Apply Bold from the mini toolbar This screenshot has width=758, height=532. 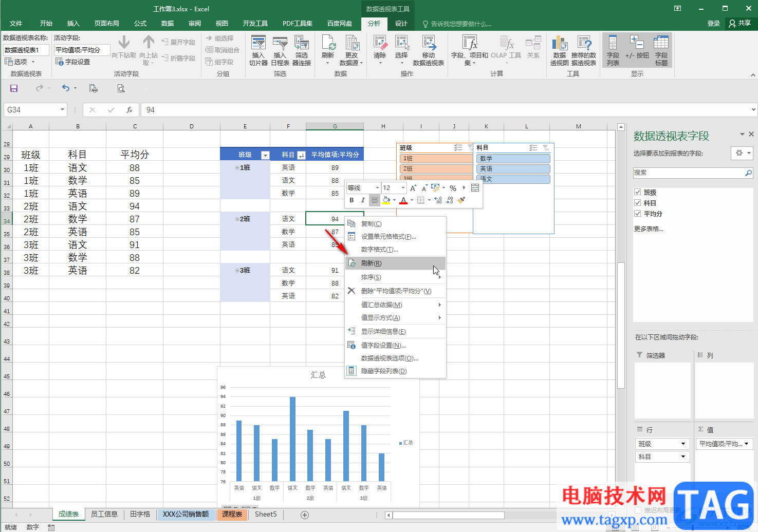[x=352, y=200]
